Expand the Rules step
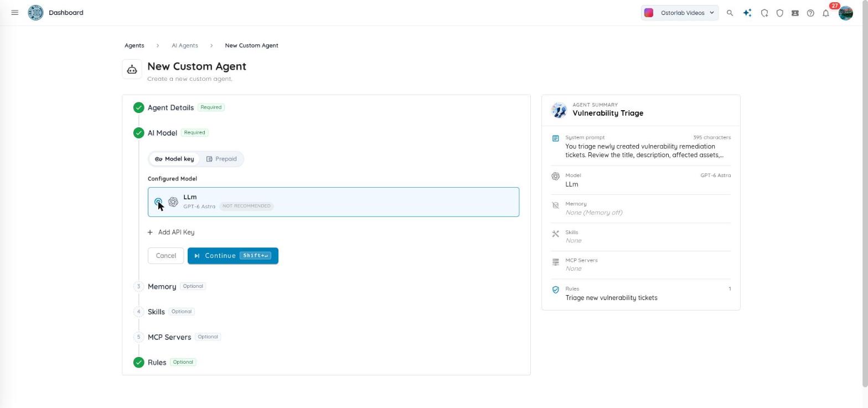868x408 pixels. (x=157, y=363)
